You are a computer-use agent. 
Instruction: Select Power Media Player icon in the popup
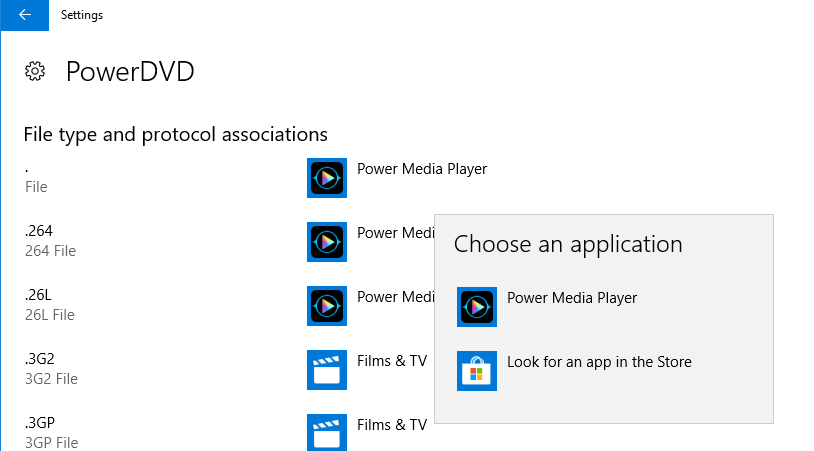coord(477,307)
